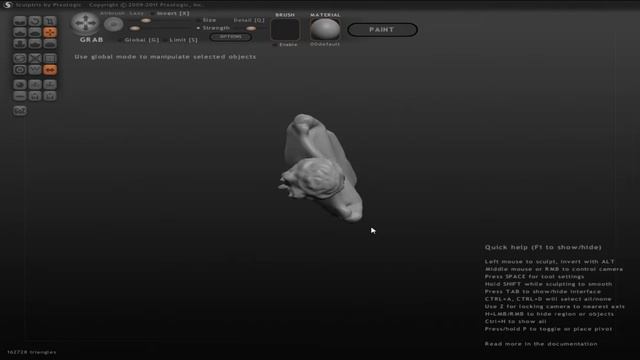Toggle the Size pressure checkbox
640x360 pixels.
point(207,20)
